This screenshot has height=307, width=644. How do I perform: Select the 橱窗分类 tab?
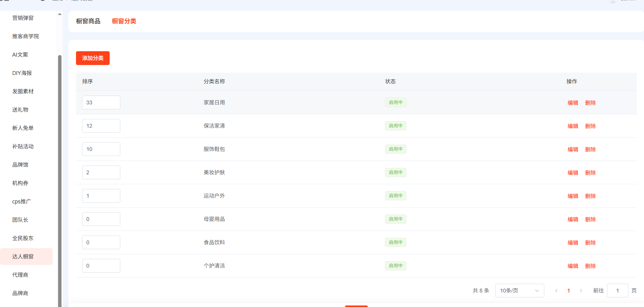[x=124, y=21]
